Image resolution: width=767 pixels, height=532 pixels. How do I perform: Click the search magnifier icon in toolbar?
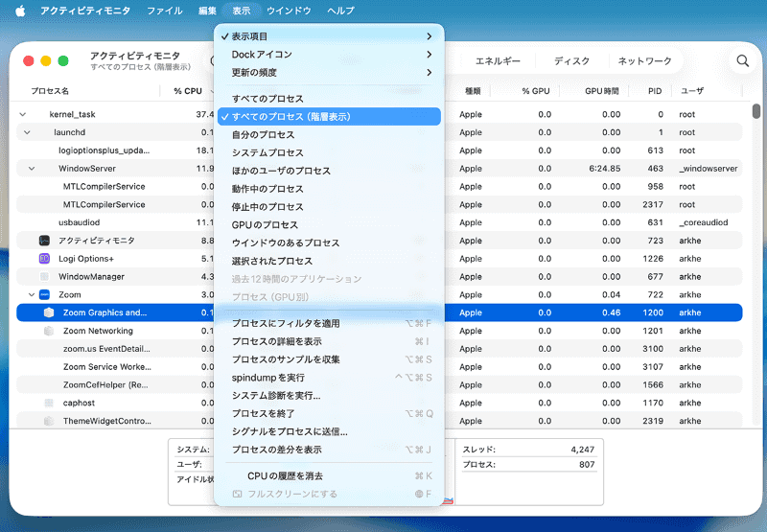(742, 61)
